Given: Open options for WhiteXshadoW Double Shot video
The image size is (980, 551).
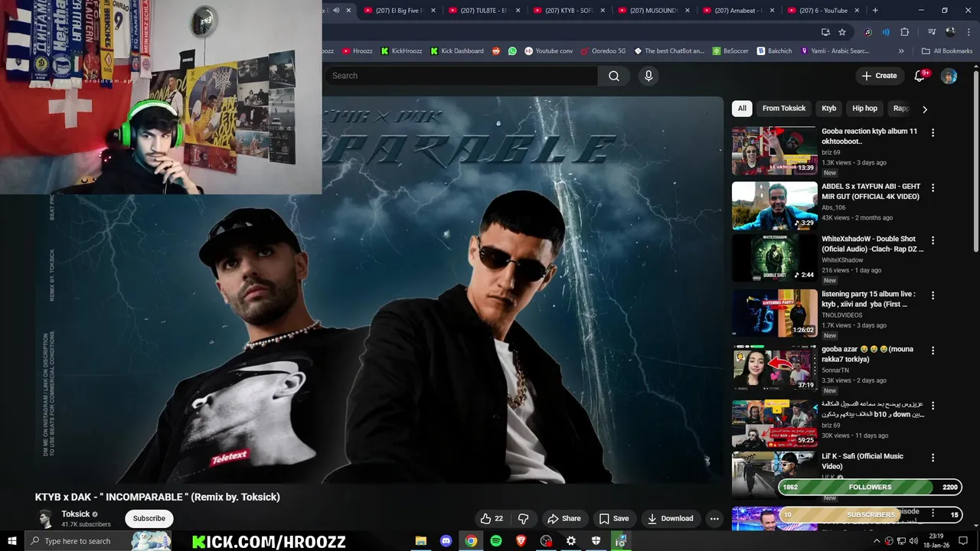Looking at the screenshot, I should (x=933, y=240).
